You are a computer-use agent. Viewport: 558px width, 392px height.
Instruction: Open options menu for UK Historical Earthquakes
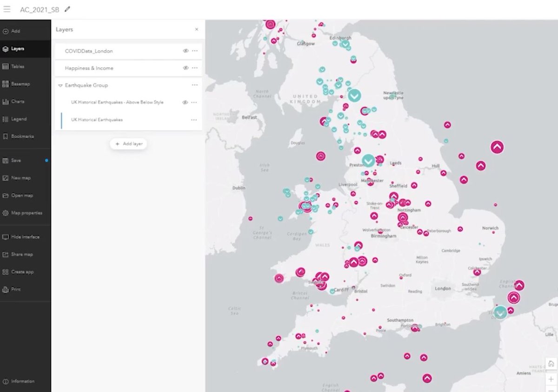coord(194,119)
